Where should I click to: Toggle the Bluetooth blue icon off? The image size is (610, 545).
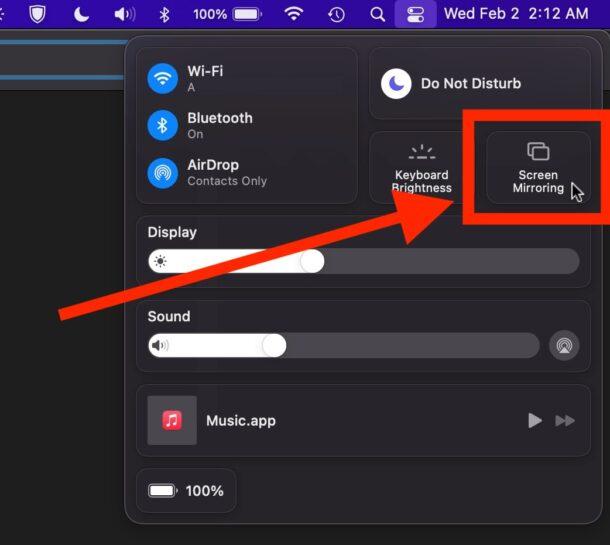(163, 126)
